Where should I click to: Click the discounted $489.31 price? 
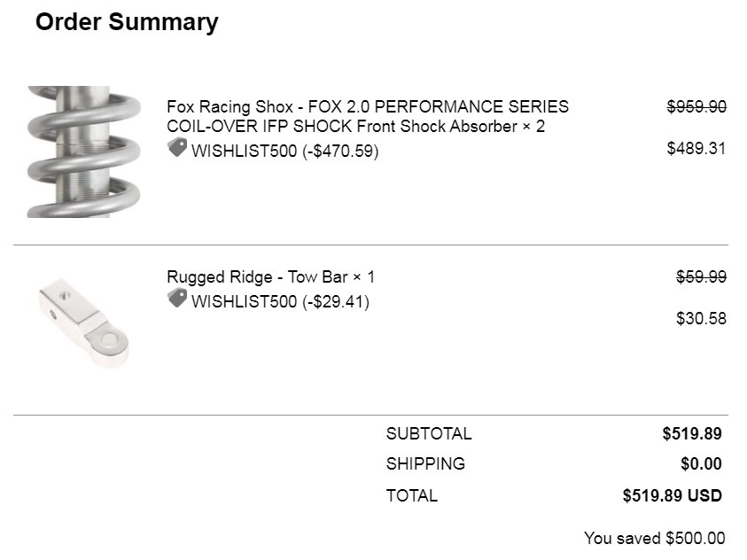pos(696,148)
